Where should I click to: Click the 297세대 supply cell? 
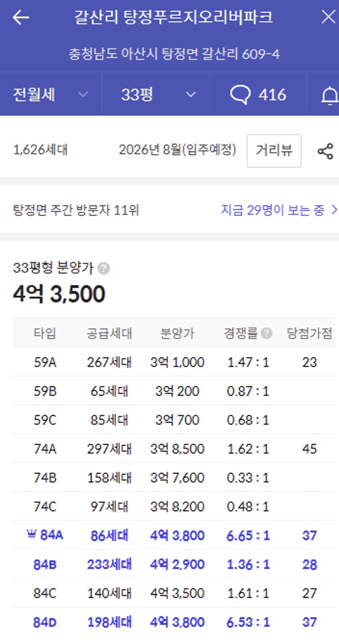coord(109,449)
